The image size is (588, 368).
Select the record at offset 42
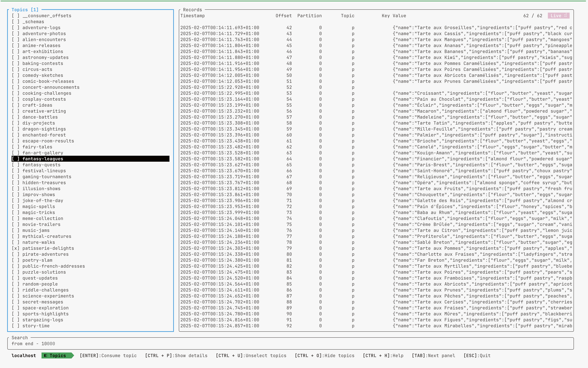376,28
